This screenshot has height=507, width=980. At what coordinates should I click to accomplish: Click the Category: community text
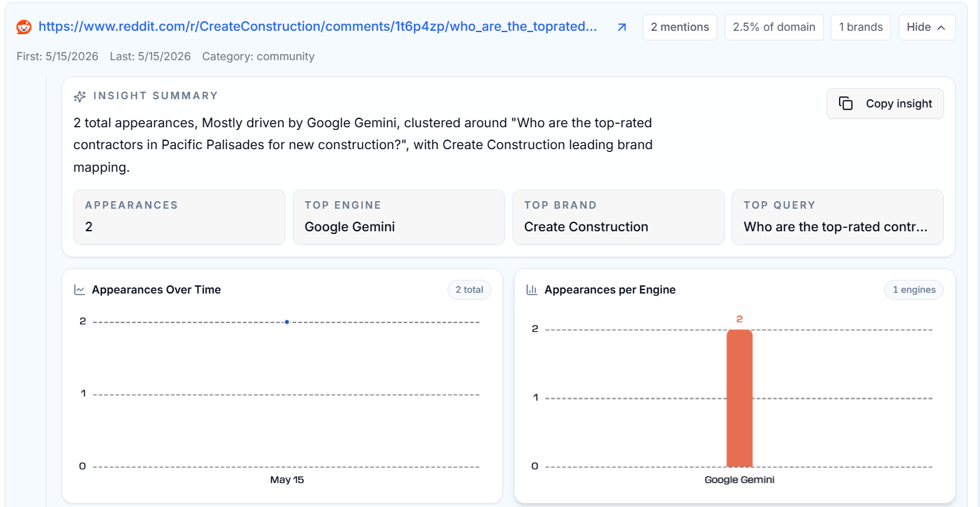click(259, 56)
